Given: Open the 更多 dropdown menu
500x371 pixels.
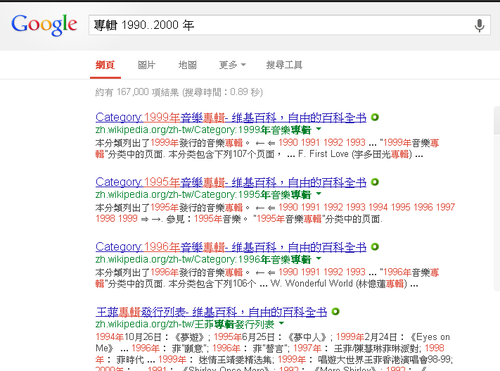Looking at the screenshot, I should (x=232, y=65).
